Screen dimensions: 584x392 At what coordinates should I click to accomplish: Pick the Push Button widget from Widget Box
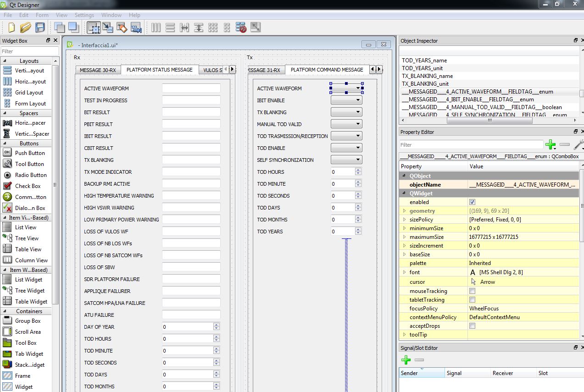30,153
